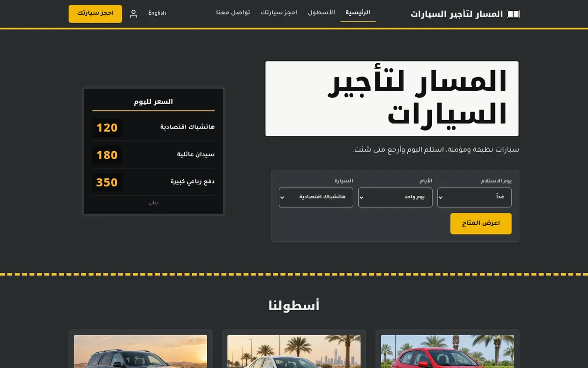
Task: Click the 120 price value
Action: 107,128
